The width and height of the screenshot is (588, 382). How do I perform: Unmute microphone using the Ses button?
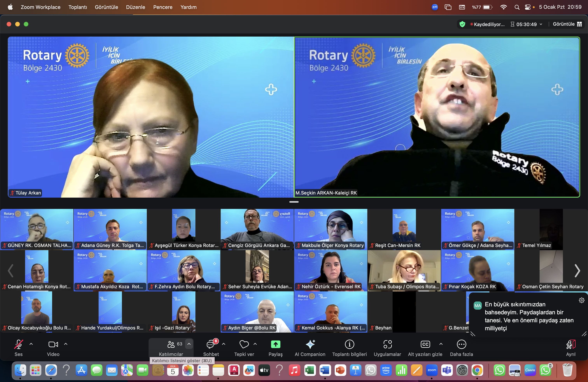18,344
